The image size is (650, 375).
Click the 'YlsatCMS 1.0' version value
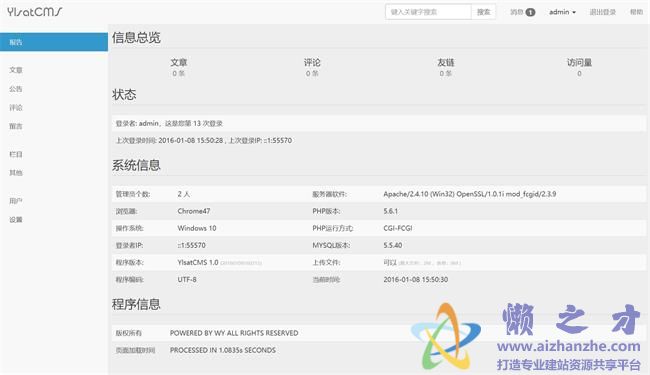coord(198,262)
